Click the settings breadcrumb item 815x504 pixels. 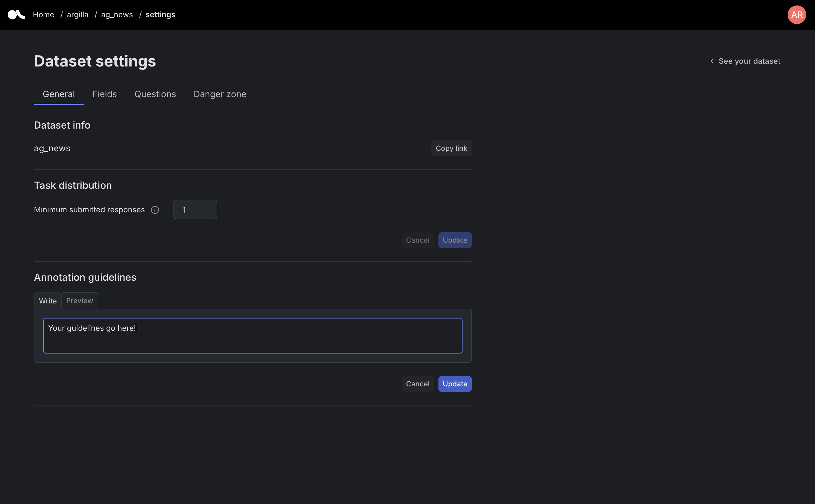click(160, 15)
